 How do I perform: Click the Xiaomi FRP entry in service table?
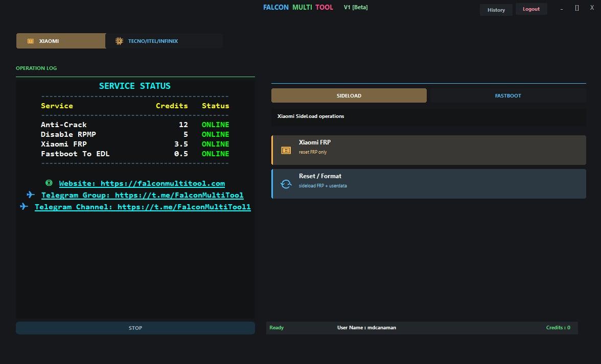63,144
